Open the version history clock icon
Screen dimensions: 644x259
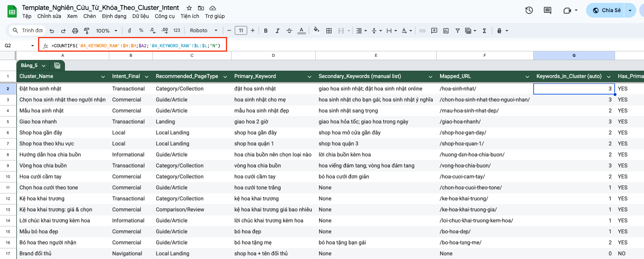529,10
